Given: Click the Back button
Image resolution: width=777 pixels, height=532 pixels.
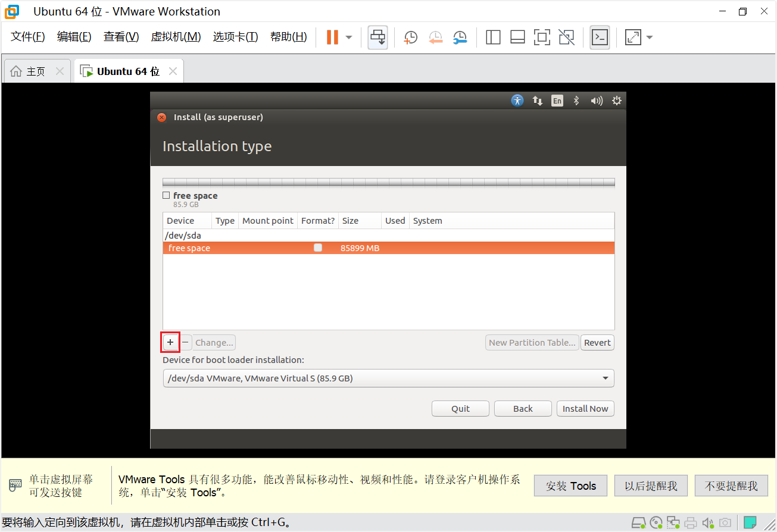Looking at the screenshot, I should (523, 408).
